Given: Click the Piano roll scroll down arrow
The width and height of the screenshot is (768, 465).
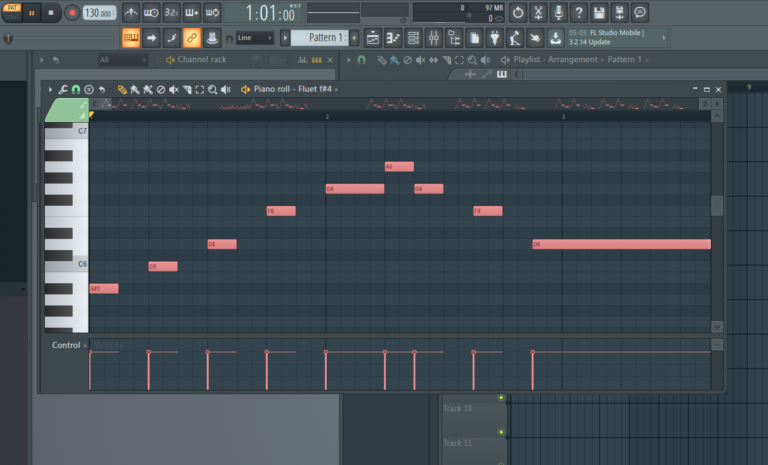Looking at the screenshot, I should point(717,327).
